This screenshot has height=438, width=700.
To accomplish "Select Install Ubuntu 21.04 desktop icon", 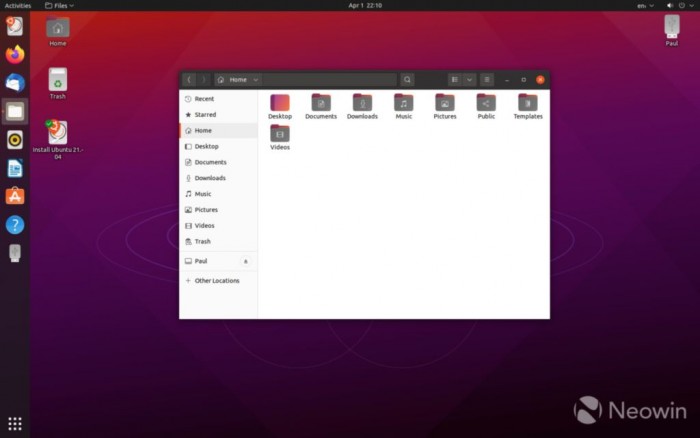I will coord(58,139).
